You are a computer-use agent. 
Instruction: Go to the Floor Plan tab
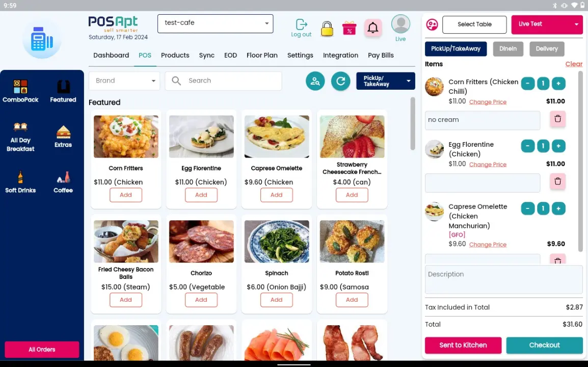point(262,55)
